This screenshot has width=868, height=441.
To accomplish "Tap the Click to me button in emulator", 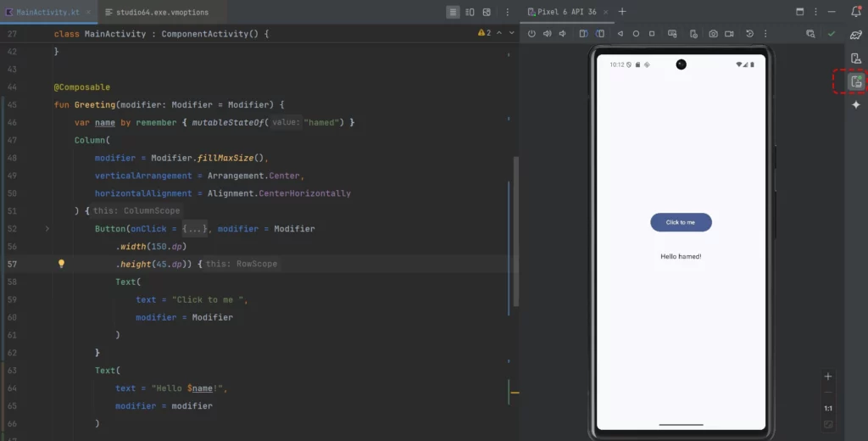I will point(681,222).
